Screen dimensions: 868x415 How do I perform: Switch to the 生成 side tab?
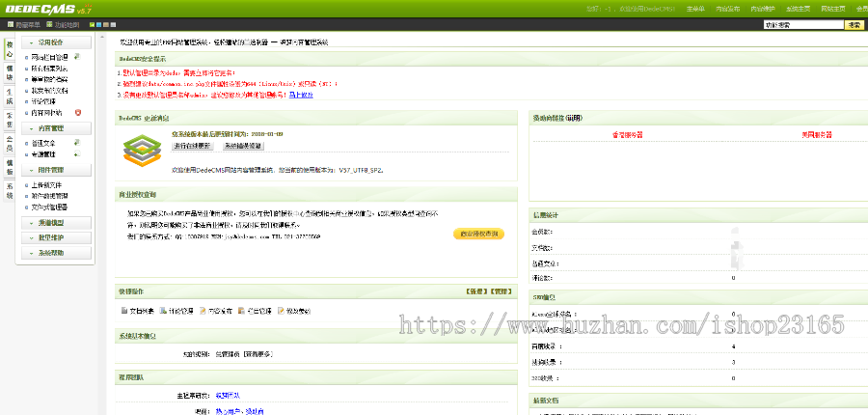10,97
